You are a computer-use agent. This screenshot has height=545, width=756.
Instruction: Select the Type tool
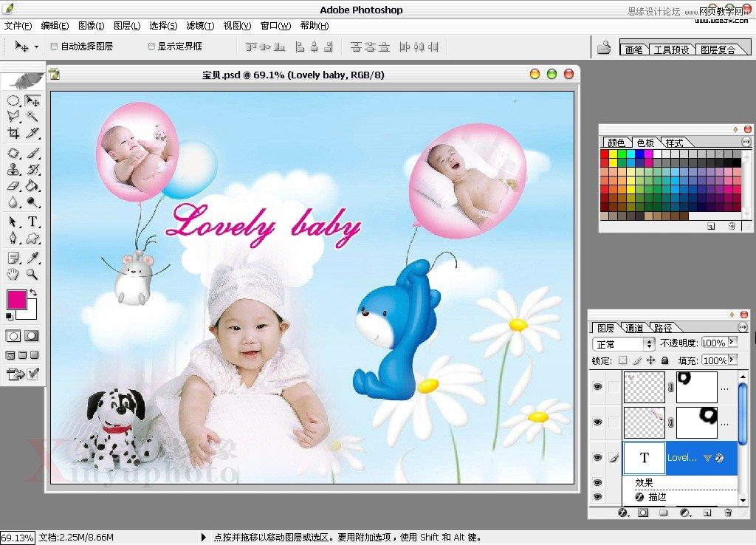(x=32, y=221)
